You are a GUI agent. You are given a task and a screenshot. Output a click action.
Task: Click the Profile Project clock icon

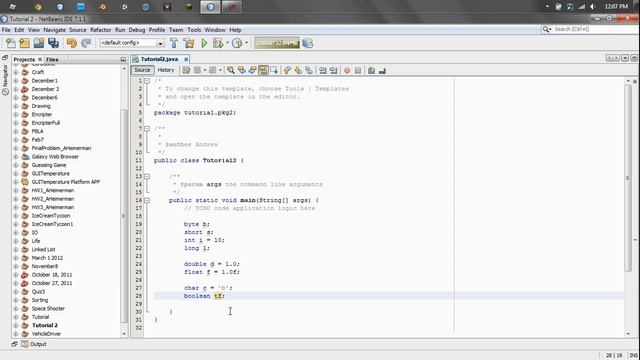pyautogui.click(x=237, y=43)
